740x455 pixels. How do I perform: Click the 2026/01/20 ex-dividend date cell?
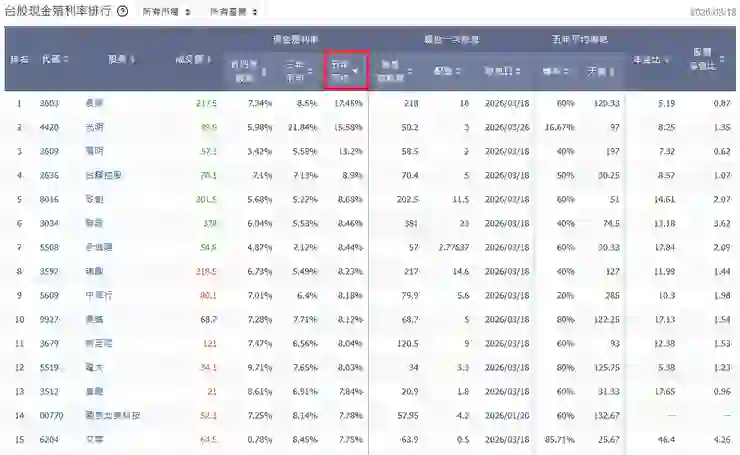click(507, 416)
